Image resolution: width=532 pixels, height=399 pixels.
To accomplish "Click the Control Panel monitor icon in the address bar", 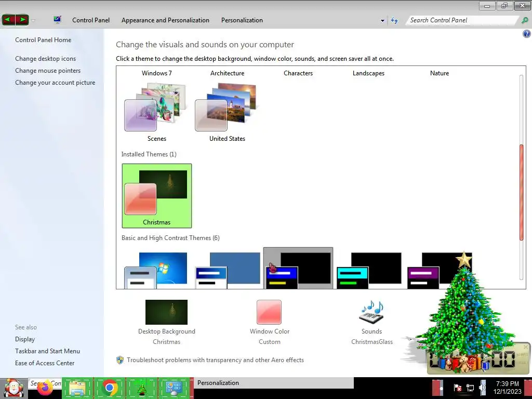I will tap(57, 20).
